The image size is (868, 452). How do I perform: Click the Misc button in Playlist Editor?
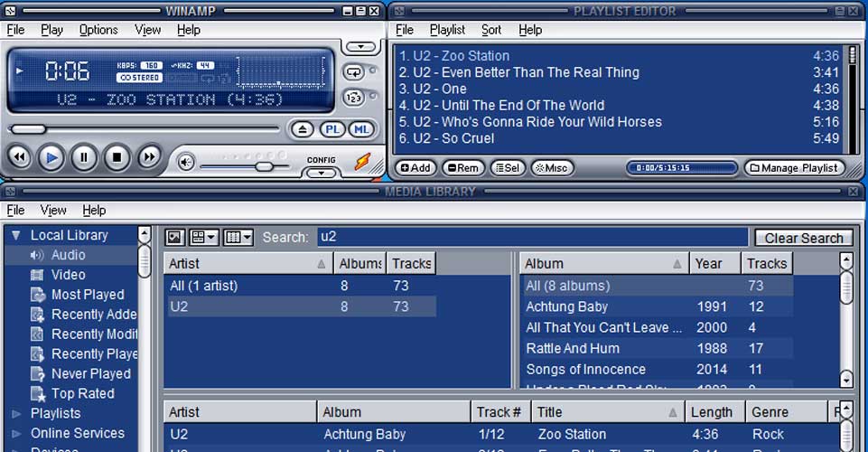552,168
